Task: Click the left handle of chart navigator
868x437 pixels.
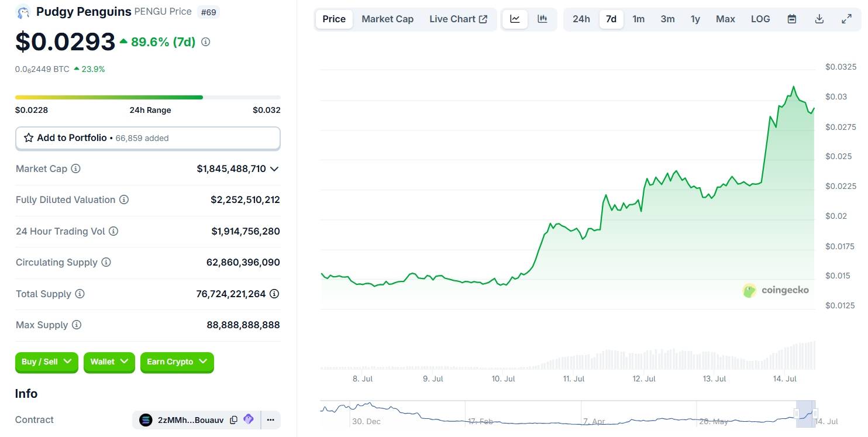Action: click(x=796, y=414)
